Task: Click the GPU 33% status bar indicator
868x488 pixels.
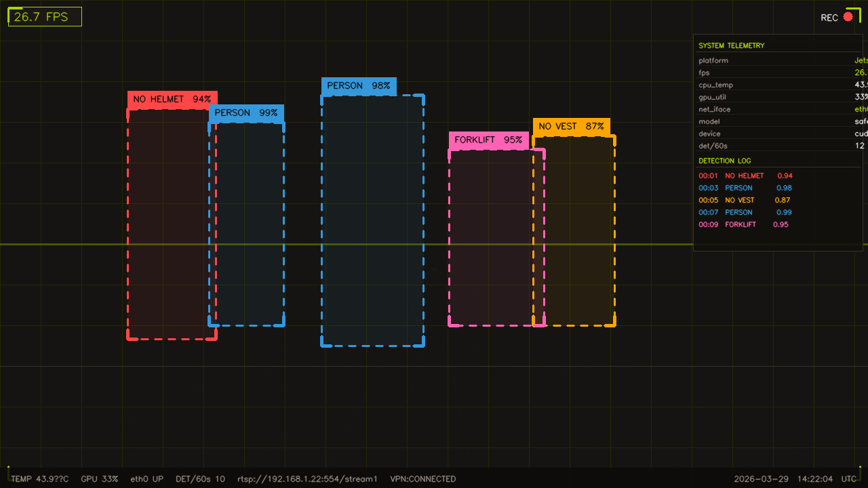Action: [100, 479]
